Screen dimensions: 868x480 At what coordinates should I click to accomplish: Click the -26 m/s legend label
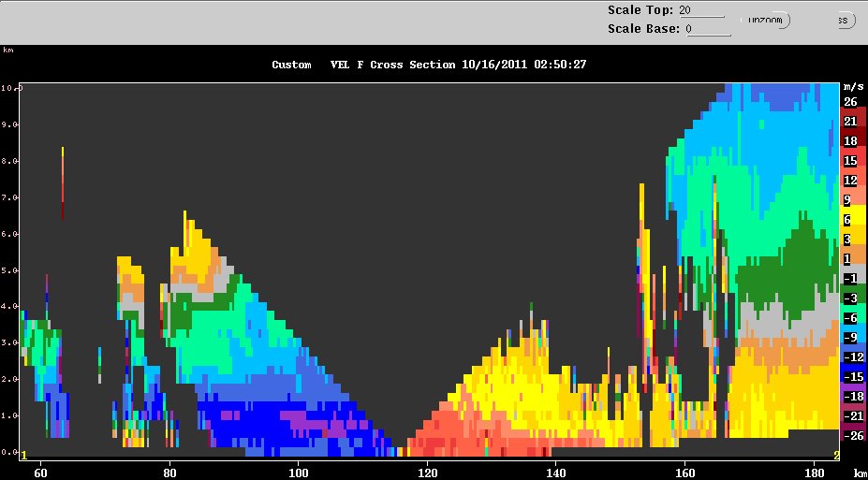point(853,436)
